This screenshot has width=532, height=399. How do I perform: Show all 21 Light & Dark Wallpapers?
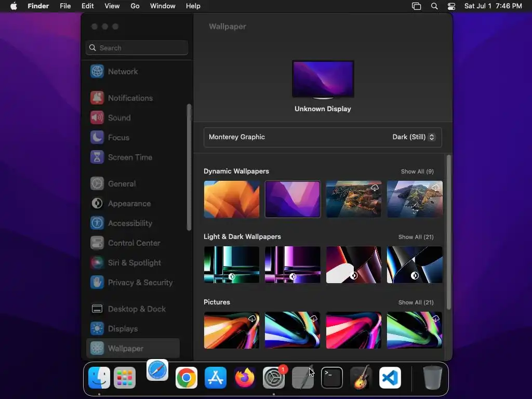(x=416, y=237)
